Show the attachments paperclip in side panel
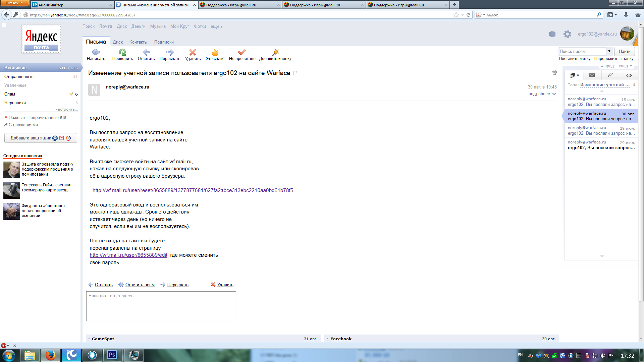The height and width of the screenshot is (362, 644). [x=610, y=75]
